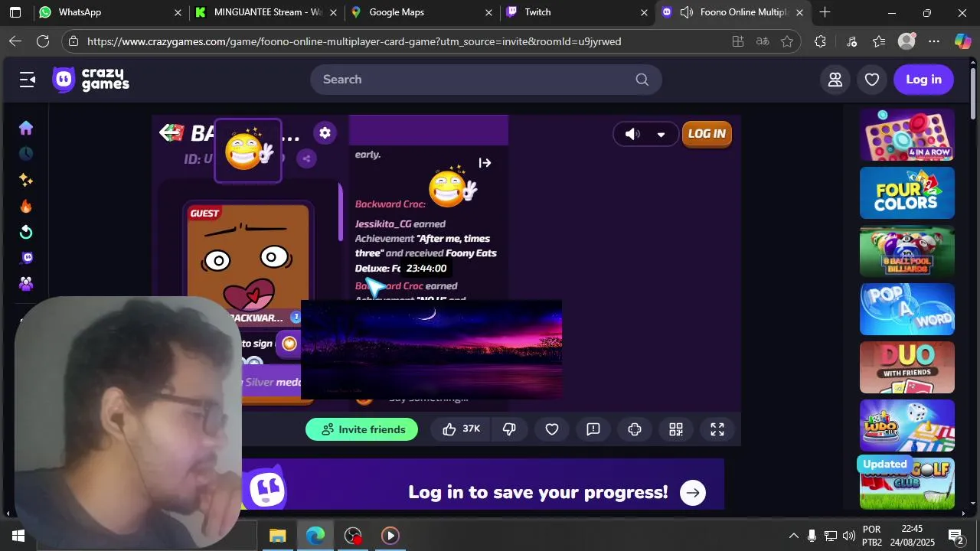Go to the CrazyGames logo homepage
980x551 pixels.
tap(91, 80)
